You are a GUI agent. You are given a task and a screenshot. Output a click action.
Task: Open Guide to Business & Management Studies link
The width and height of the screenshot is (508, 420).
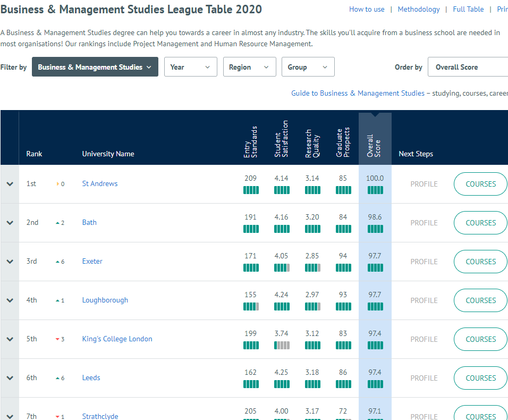pyautogui.click(x=358, y=94)
